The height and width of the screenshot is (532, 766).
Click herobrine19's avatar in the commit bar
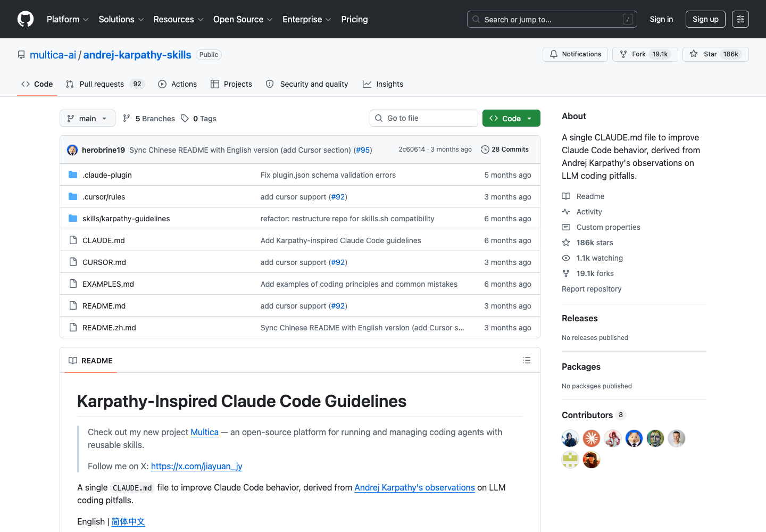[x=72, y=150]
